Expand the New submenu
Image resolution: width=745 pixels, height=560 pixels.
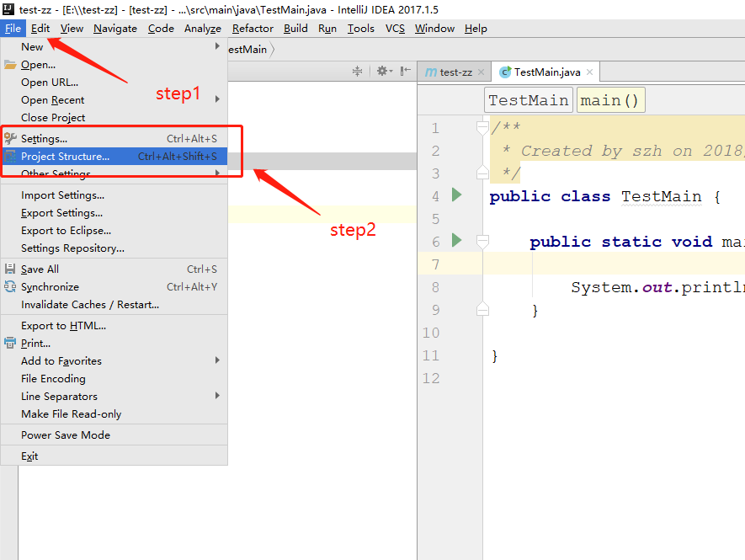click(114, 46)
